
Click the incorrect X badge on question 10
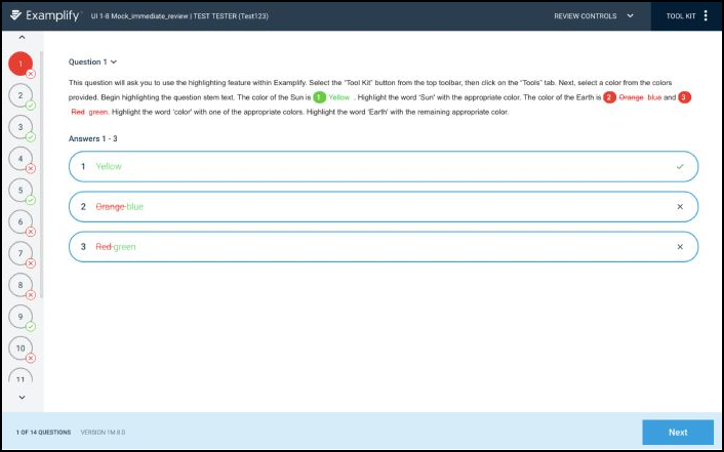click(30, 358)
